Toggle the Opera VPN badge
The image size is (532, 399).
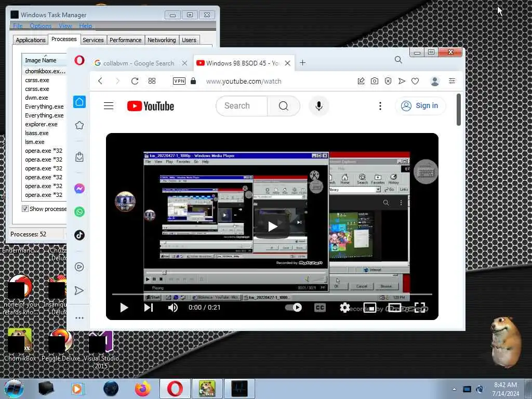click(x=179, y=81)
